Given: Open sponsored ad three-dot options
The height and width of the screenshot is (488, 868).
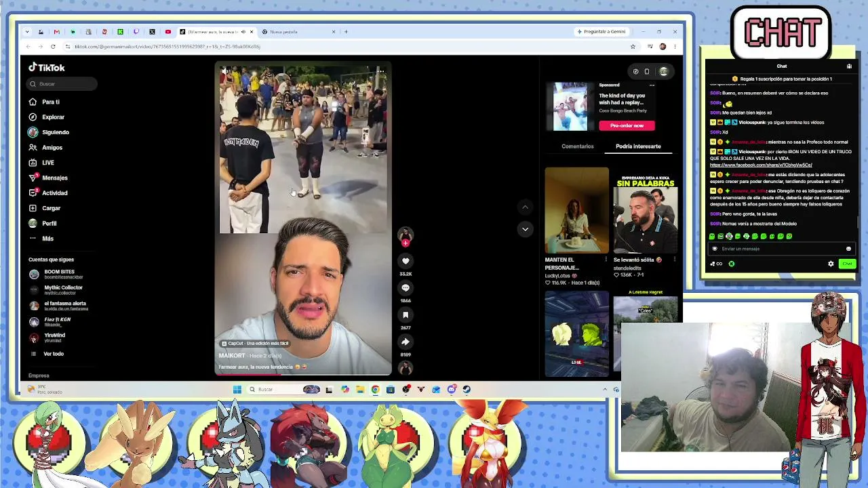Looking at the screenshot, I should pos(652,85).
